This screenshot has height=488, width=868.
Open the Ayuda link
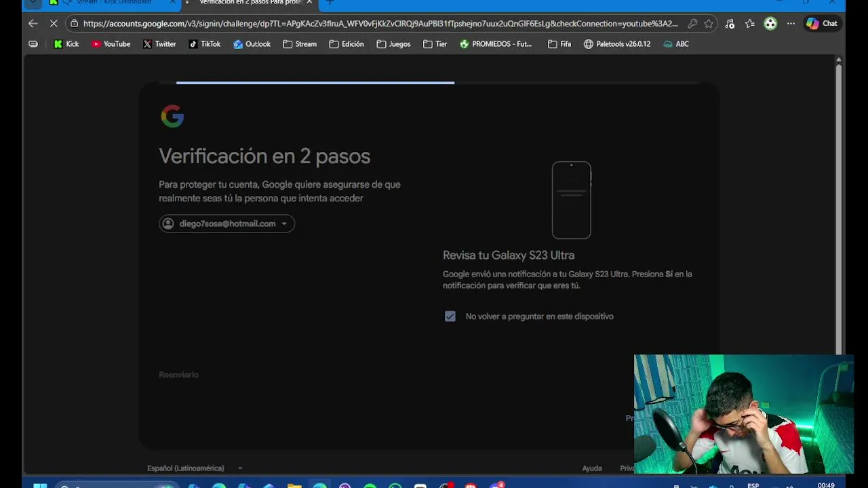click(592, 468)
